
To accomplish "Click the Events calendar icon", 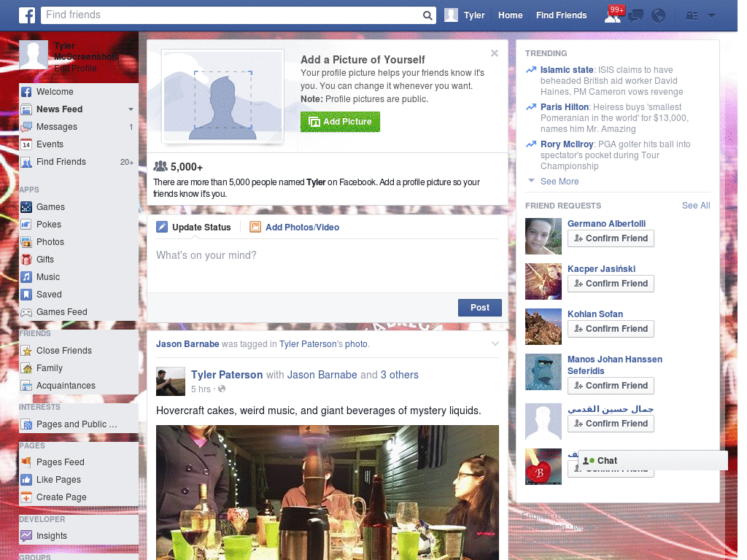I will (26, 144).
